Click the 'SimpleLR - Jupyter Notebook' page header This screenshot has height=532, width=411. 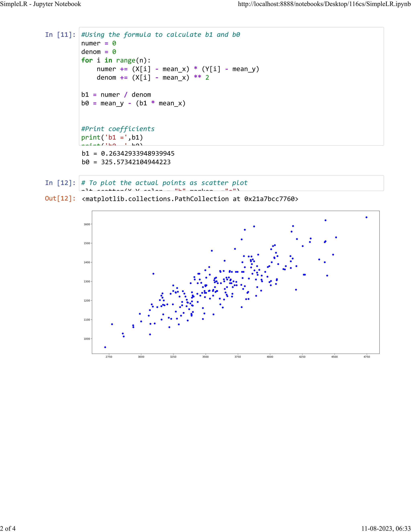point(41,4)
